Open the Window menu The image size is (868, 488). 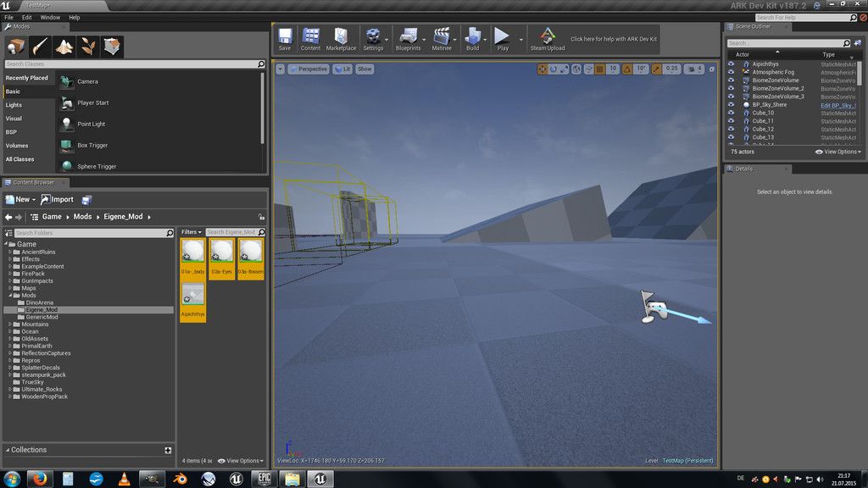pyautogui.click(x=50, y=17)
